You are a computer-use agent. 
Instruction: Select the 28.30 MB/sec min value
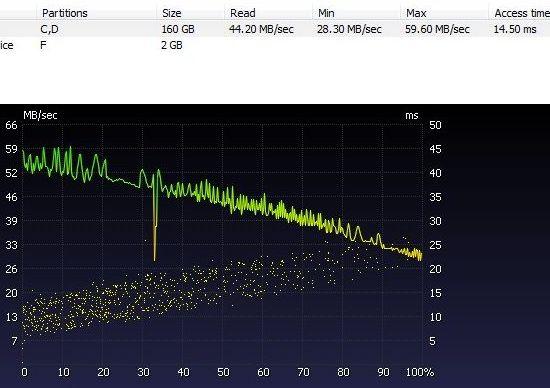pyautogui.click(x=349, y=29)
